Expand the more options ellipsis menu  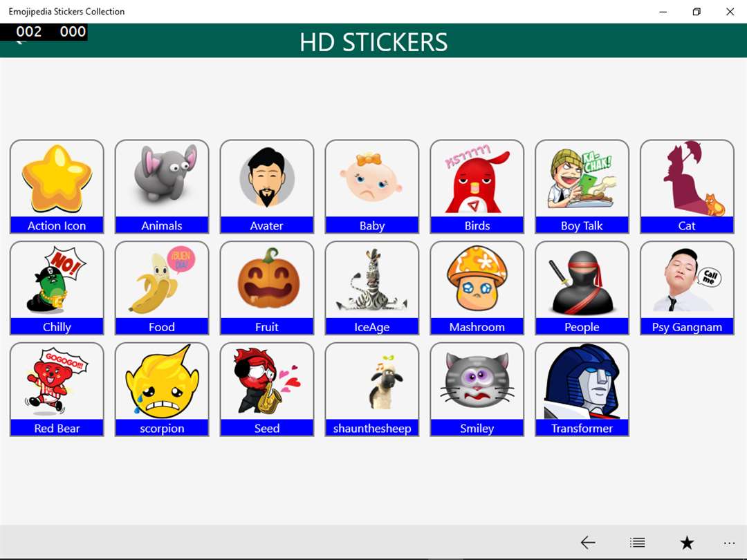(x=730, y=543)
